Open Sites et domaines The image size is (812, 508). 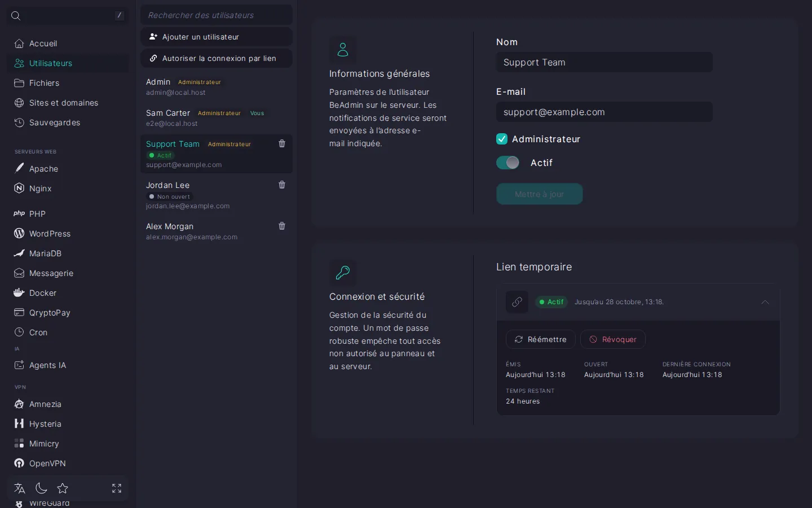(x=68, y=103)
